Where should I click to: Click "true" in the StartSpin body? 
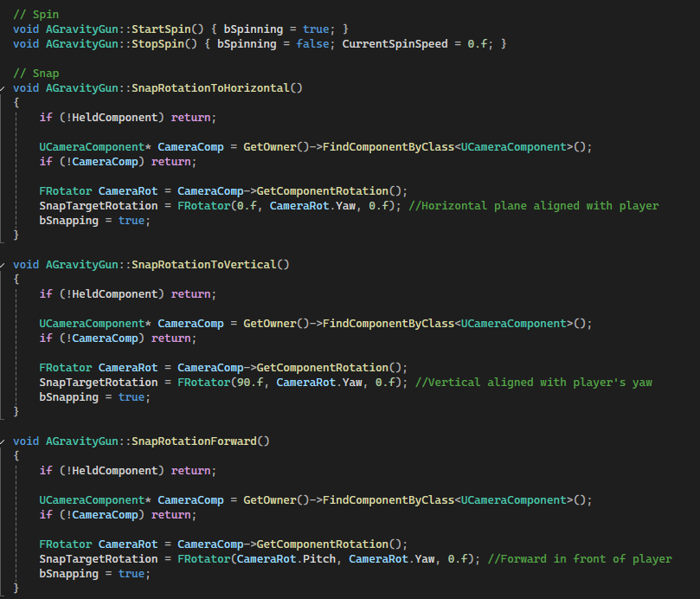tap(316, 29)
